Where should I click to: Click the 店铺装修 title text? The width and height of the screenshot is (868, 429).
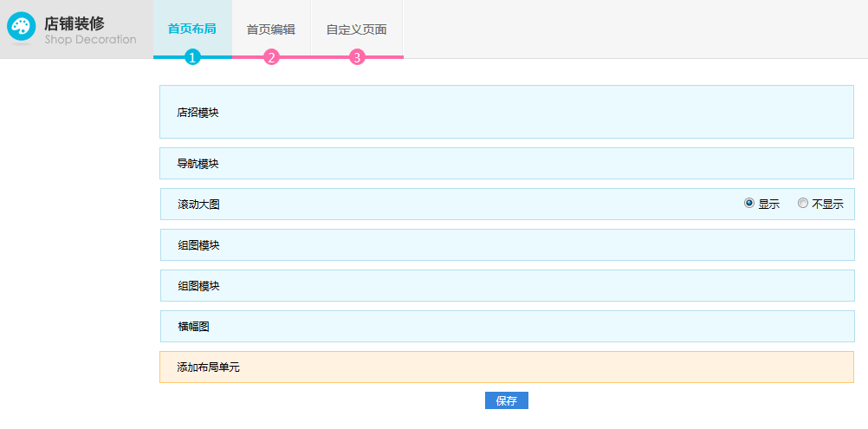pos(74,23)
